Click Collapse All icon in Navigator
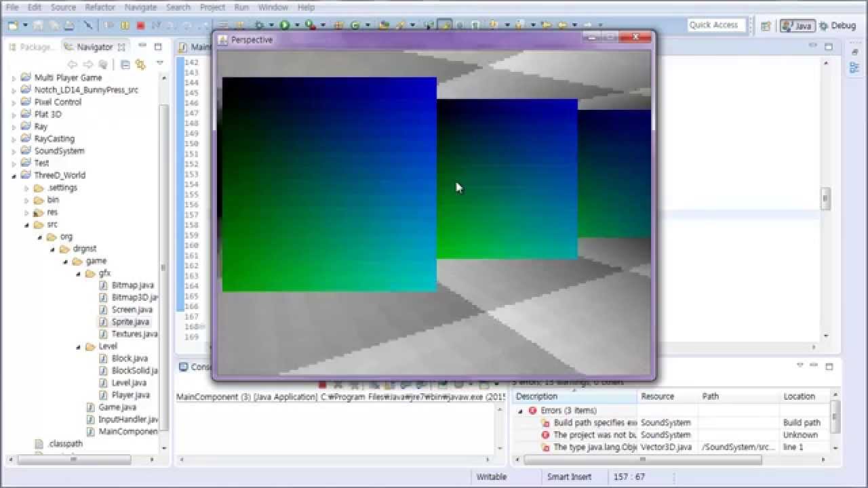This screenshot has height=488, width=868. [125, 64]
